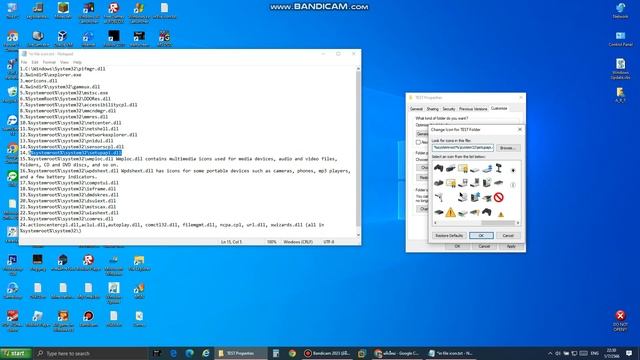Select the small warning triangle icon
Image resolution: width=640 pixels, height=360 pixels.
click(501, 214)
